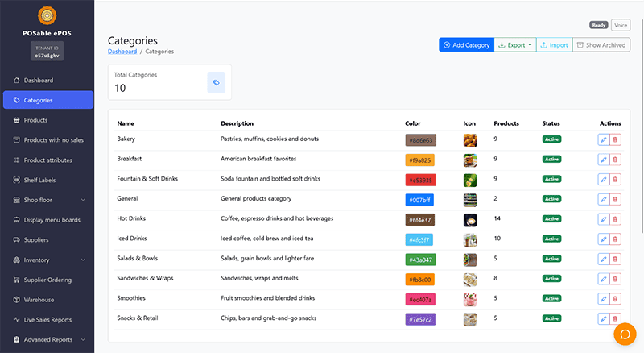Click the Products column header
The width and height of the screenshot is (644, 353).
click(x=506, y=123)
